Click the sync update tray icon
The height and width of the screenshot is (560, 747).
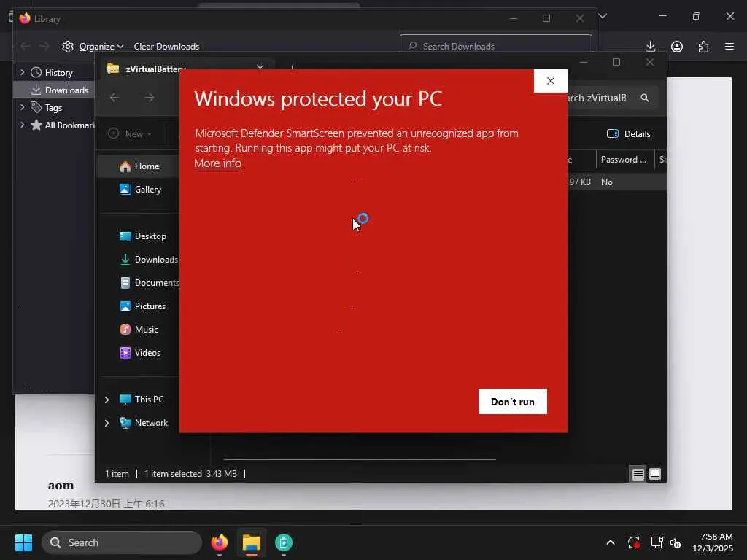point(634,542)
